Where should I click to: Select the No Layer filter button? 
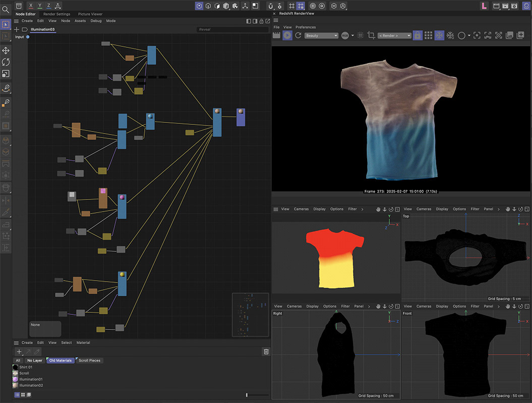coord(35,360)
